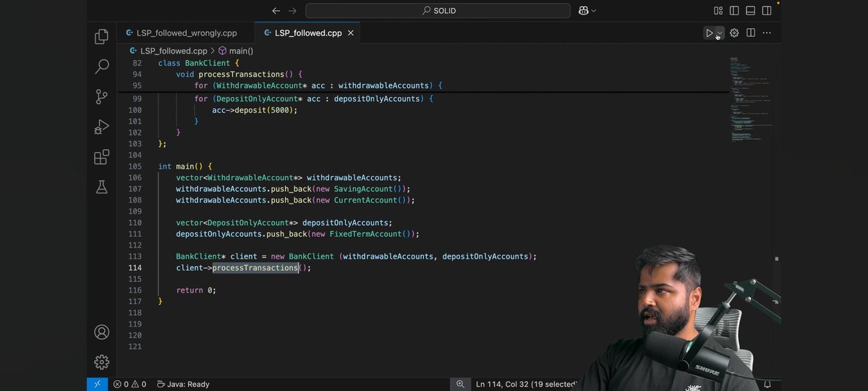Screen dimensions: 868x391
Task: Click 'vector<WithdrawableAccount*>' on line 106
Action: [x=239, y=178]
